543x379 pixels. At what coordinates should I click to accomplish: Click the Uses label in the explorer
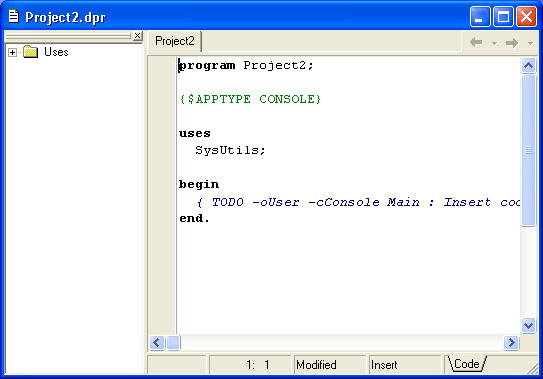click(x=56, y=52)
